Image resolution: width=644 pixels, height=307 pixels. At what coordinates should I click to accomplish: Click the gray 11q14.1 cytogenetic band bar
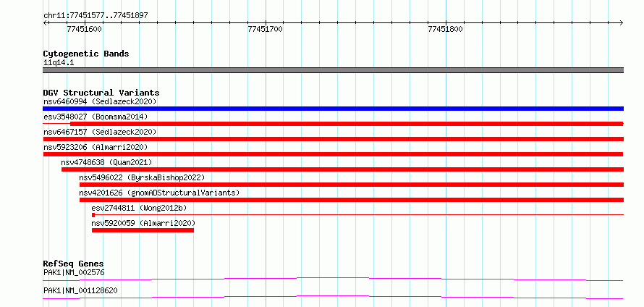tap(333, 70)
